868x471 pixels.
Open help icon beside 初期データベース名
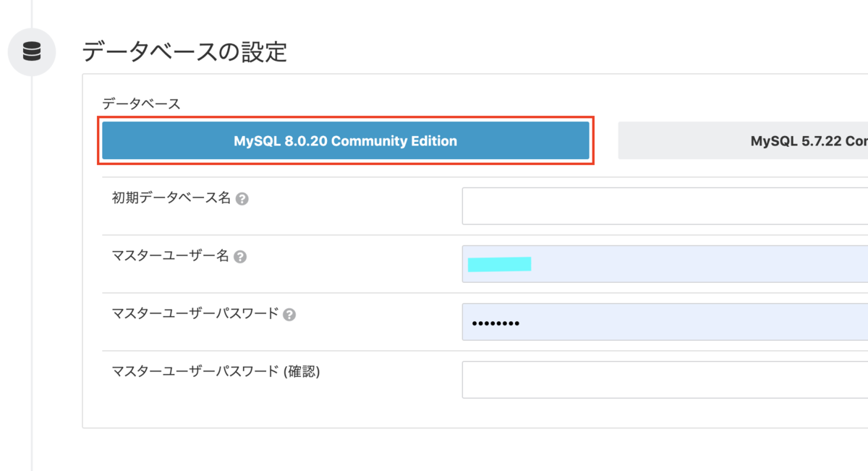coord(242,199)
